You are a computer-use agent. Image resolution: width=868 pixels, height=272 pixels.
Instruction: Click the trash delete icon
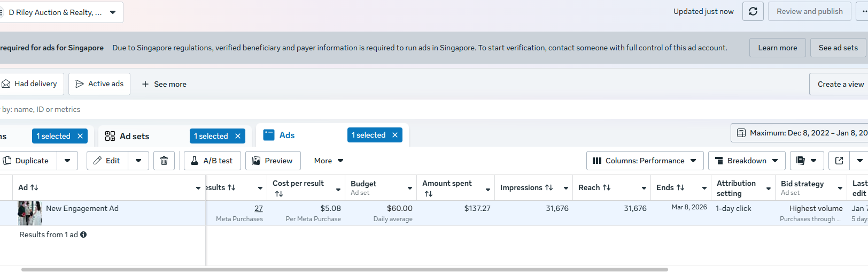click(x=164, y=161)
